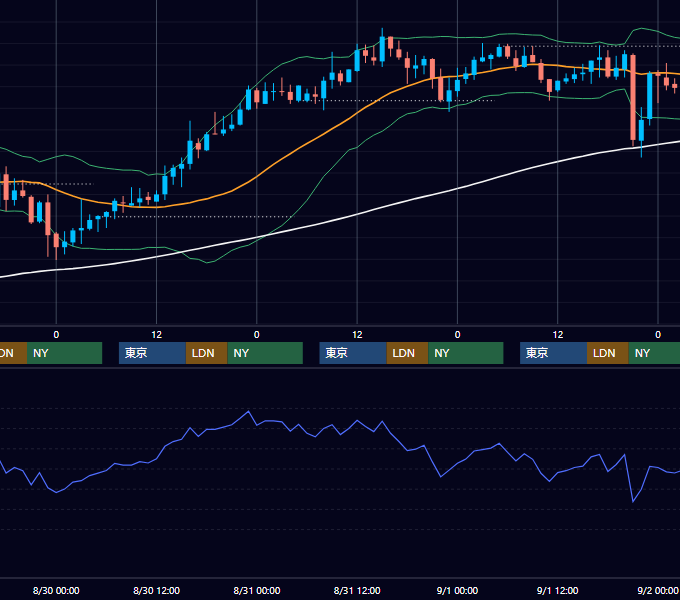Screen dimensions: 680x600
Task: Click the 8/31 12:00 date label
Action: [357, 590]
